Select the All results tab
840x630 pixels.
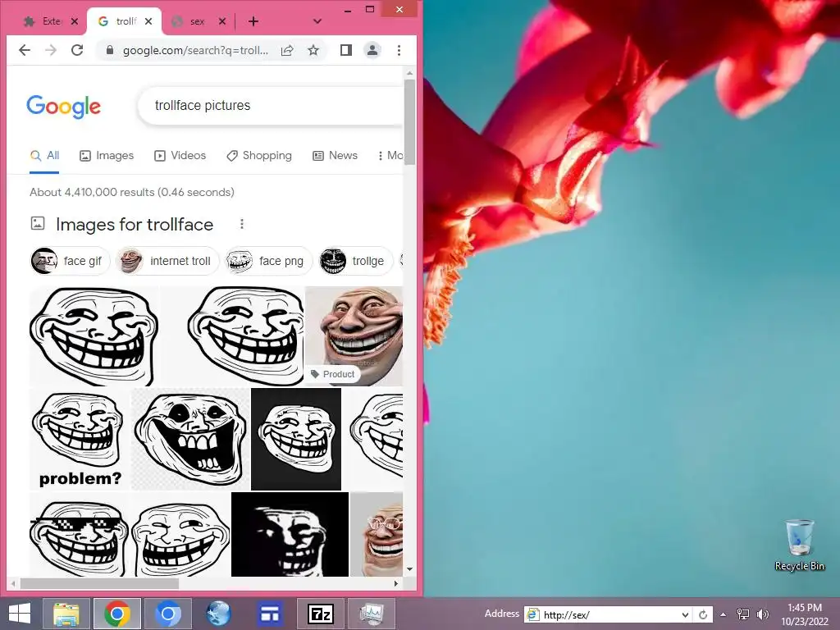coord(44,155)
